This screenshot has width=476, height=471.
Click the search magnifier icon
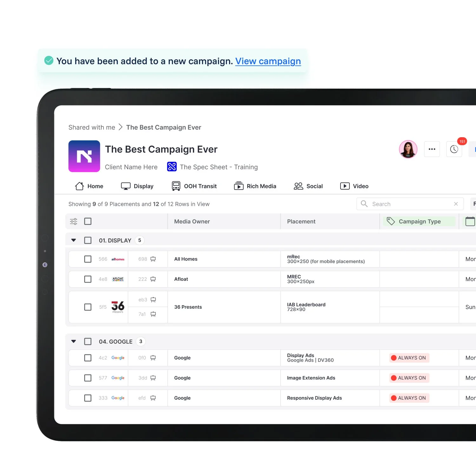click(x=364, y=204)
